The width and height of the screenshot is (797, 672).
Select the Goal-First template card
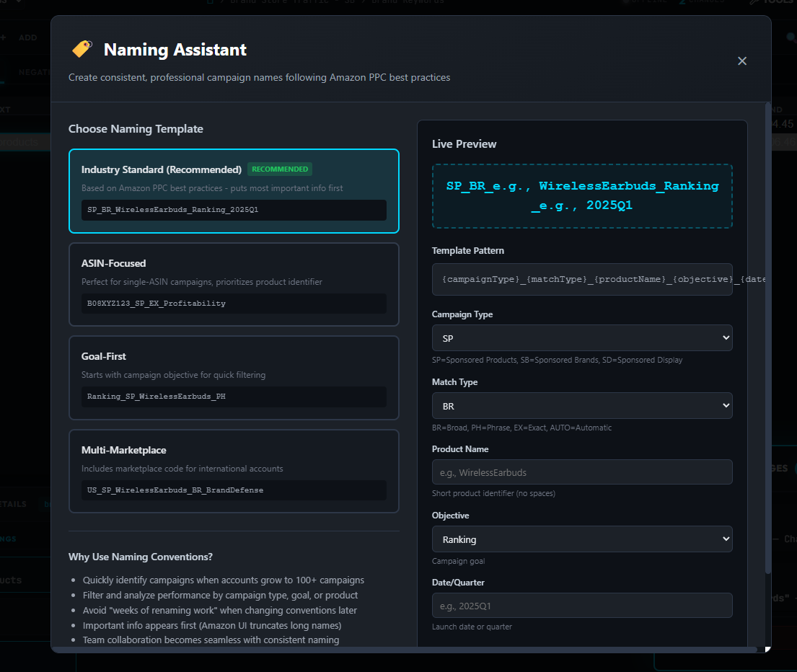point(234,377)
